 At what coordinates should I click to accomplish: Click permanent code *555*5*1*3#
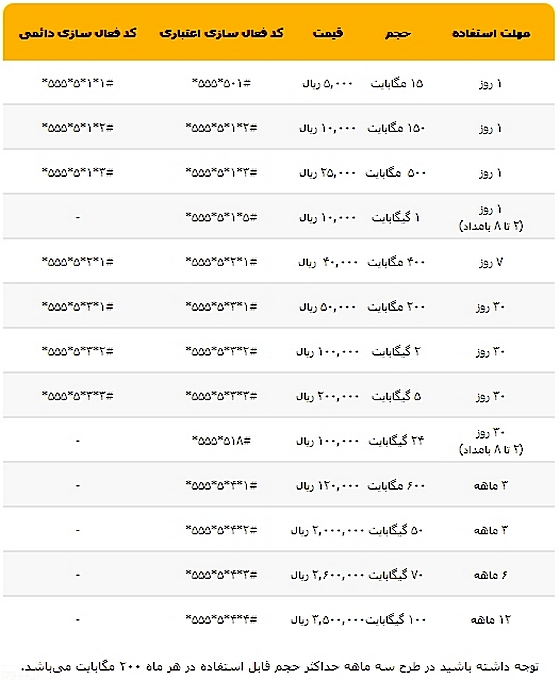point(78,173)
